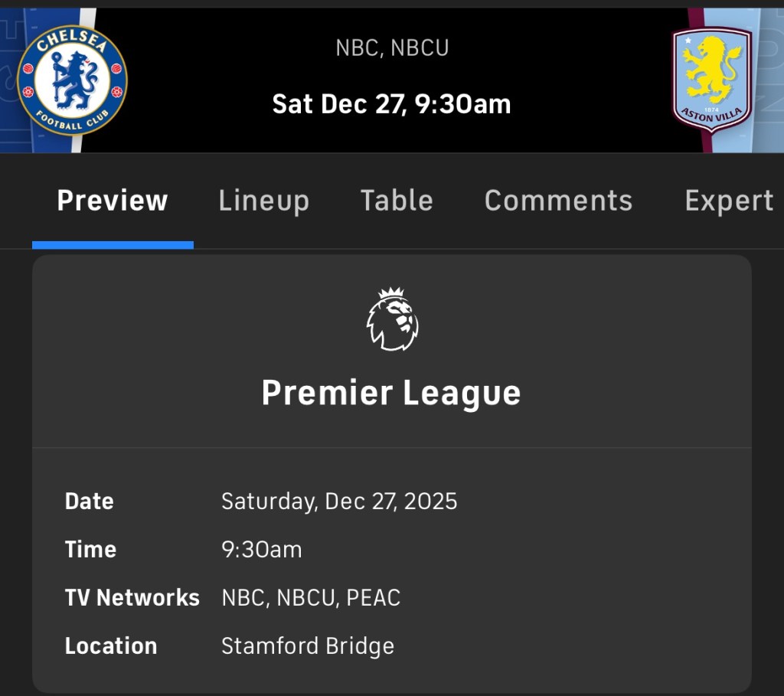Click the Premier League heading text
This screenshot has height=696, width=784.
[391, 393]
